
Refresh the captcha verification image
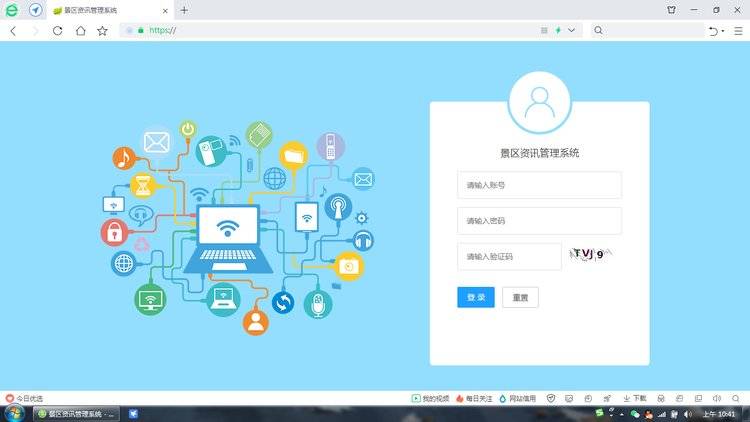coord(590,255)
